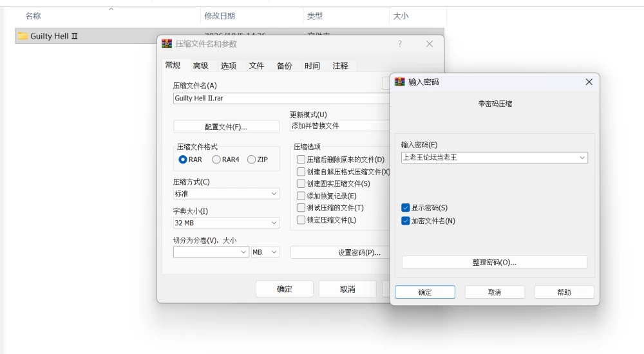The height and width of the screenshot is (354, 644).
Task: Enable 创建自解压格式压缩文件 checkbox
Action: click(301, 172)
